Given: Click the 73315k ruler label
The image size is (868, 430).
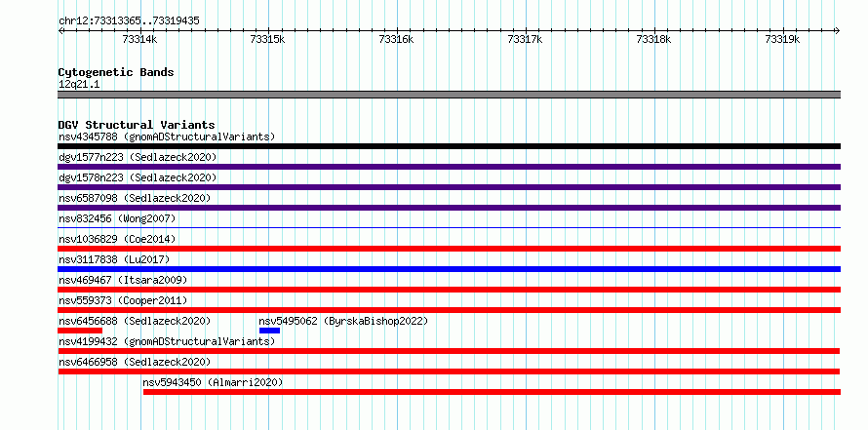Looking at the screenshot, I should coord(268,40).
